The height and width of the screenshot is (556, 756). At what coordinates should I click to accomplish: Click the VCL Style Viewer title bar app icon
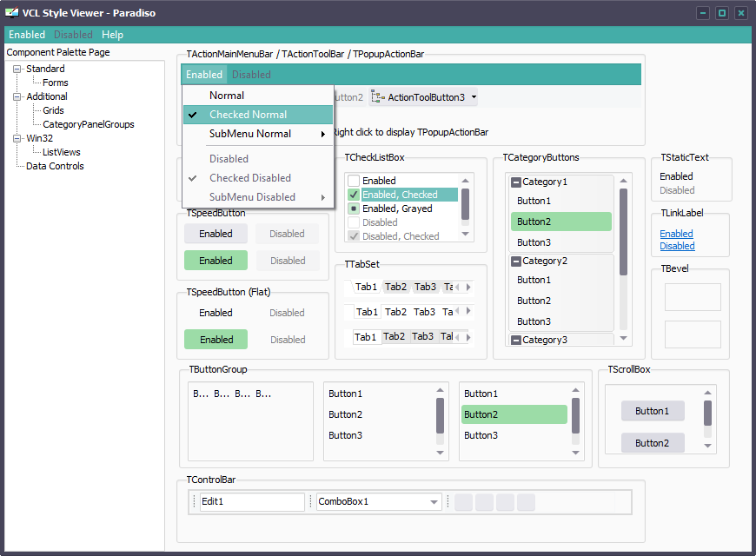pyautogui.click(x=11, y=12)
